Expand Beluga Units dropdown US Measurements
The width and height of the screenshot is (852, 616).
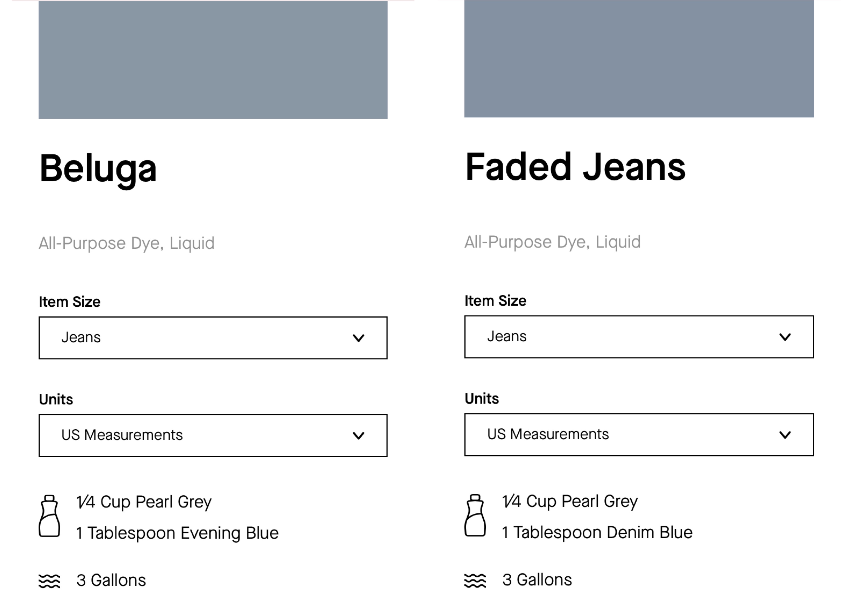[213, 435]
